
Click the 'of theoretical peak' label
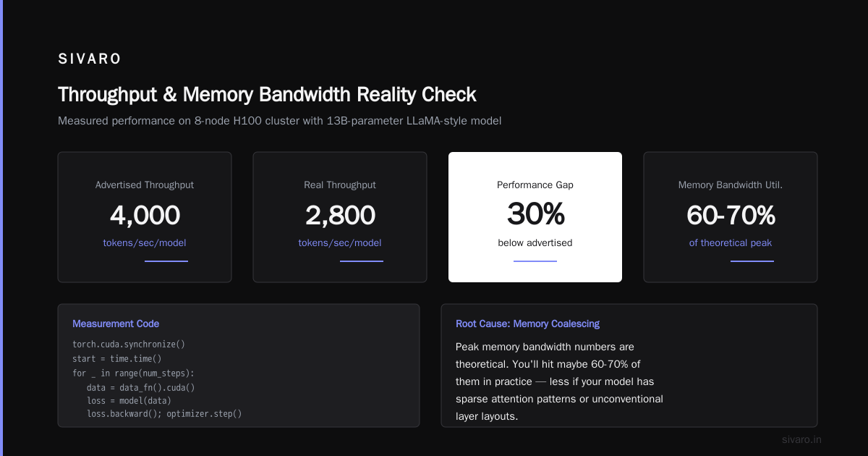point(731,243)
